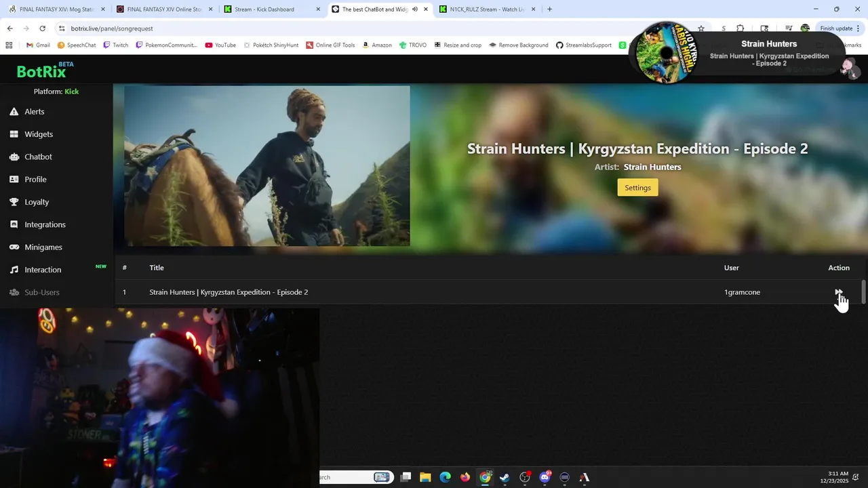Switch to Stream - Kick Dashboard tab
Image resolution: width=868 pixels, height=488 pixels.
[273, 9]
